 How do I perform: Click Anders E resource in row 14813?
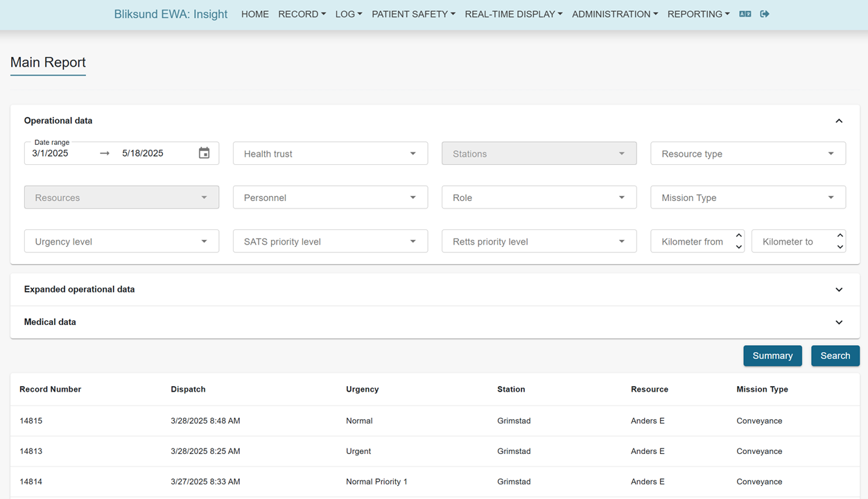pos(648,451)
